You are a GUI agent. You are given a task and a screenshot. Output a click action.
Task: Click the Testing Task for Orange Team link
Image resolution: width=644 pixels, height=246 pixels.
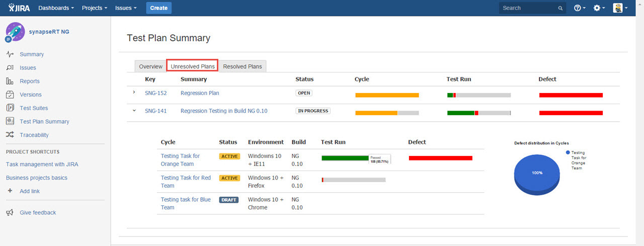(180, 160)
